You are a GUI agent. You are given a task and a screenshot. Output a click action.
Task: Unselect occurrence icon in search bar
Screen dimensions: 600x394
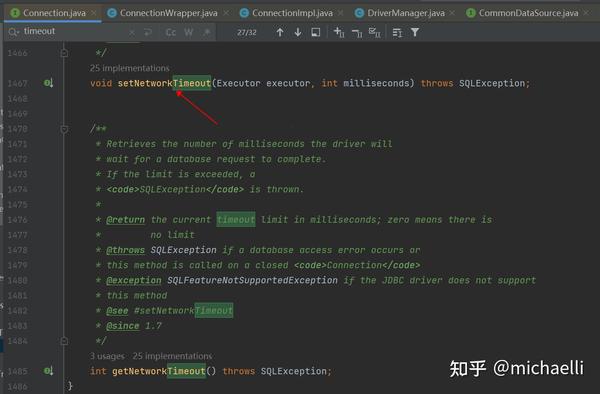pos(357,33)
